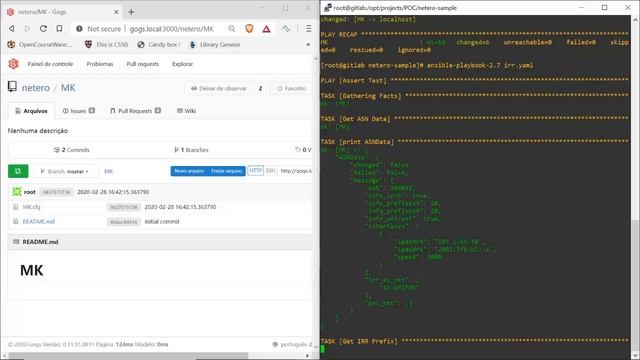Go to Painel de controle
Viewport: 640px width, 360px height.
coord(50,64)
